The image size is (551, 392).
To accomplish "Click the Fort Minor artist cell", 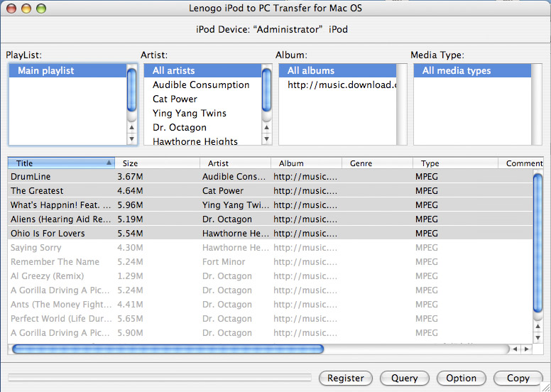I will (x=224, y=262).
